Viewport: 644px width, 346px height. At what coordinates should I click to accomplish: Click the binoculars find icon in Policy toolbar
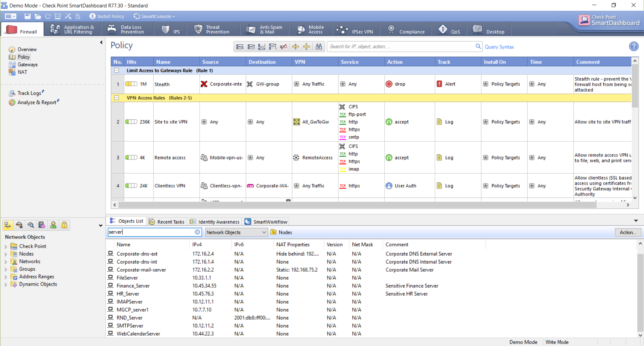319,47
